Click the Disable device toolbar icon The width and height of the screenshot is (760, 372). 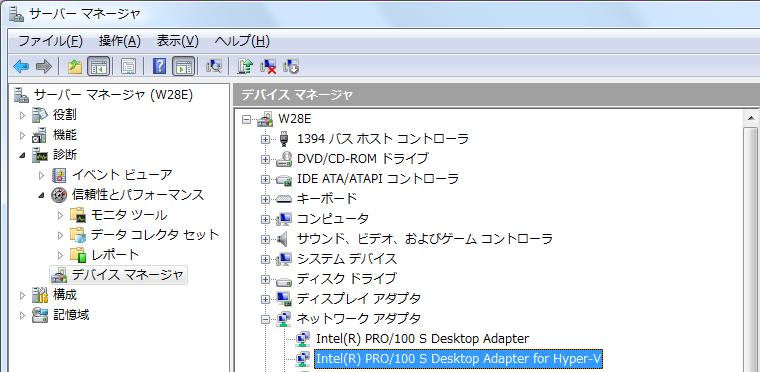pyautogui.click(x=291, y=66)
